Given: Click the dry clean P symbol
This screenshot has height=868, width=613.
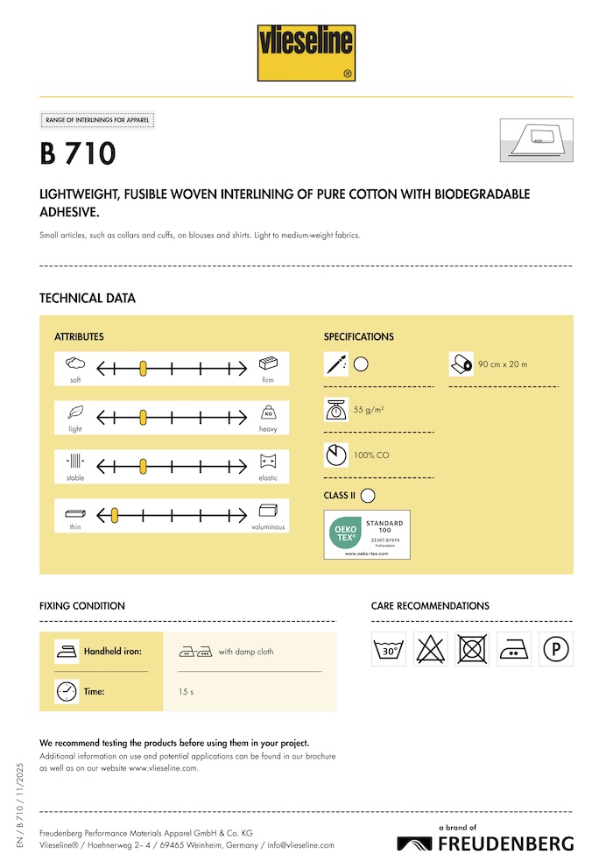Looking at the screenshot, I should click(556, 649).
